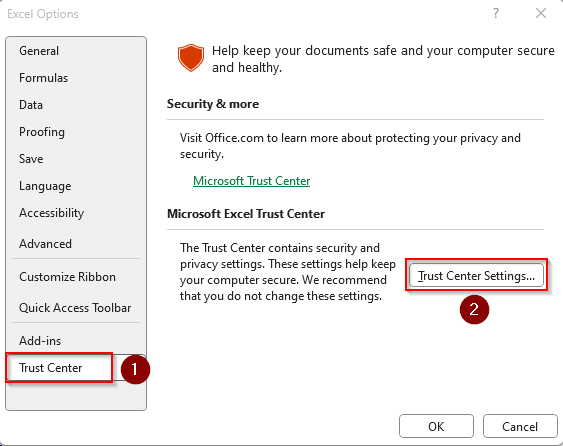Click the orange security shield icon
This screenshot has height=446, width=563.
click(191, 58)
